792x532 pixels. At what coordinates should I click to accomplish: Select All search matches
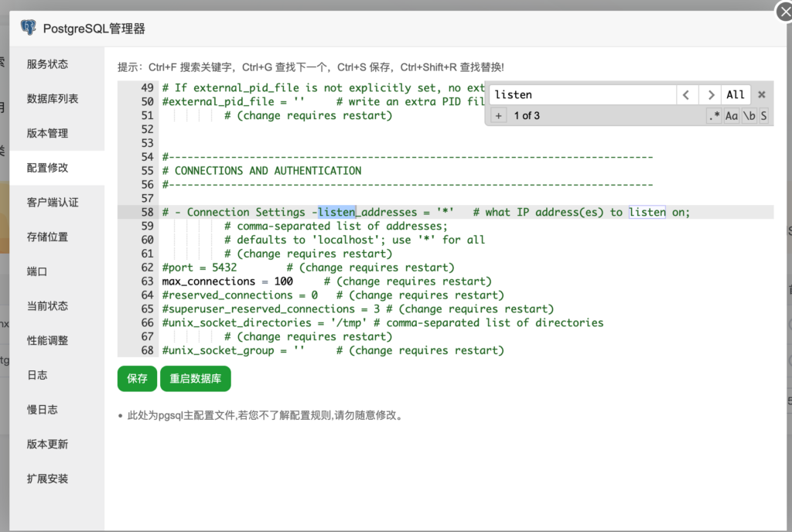tap(735, 95)
